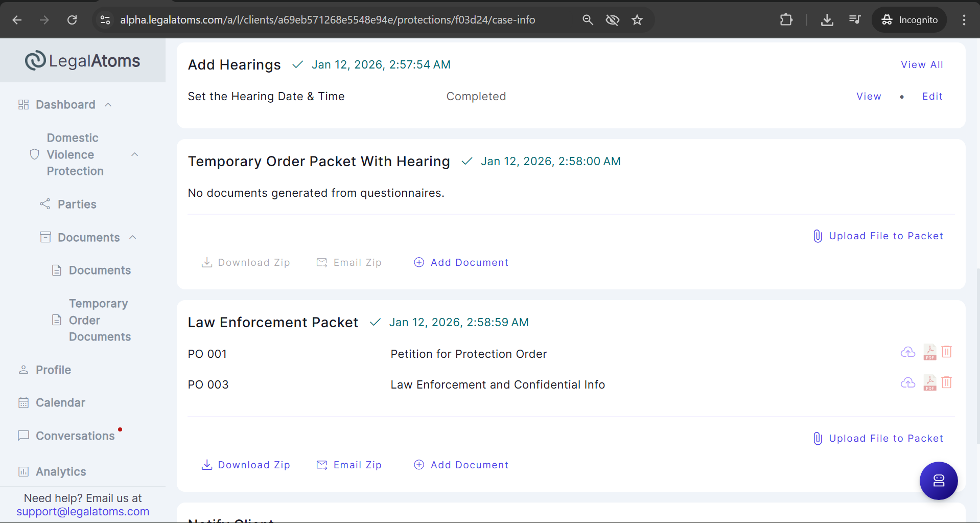Collapse the Domestic Violence Protection menu
The height and width of the screenshot is (523, 980).
click(x=135, y=154)
